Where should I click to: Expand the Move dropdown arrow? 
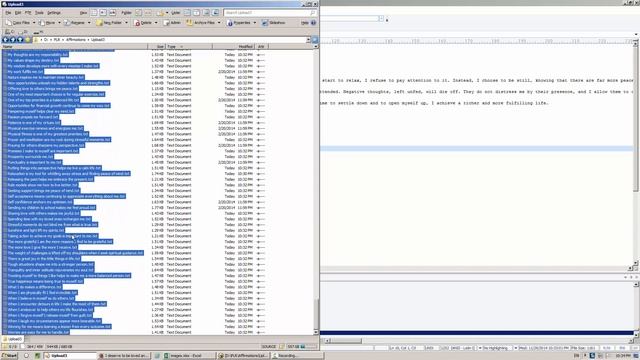point(59,23)
